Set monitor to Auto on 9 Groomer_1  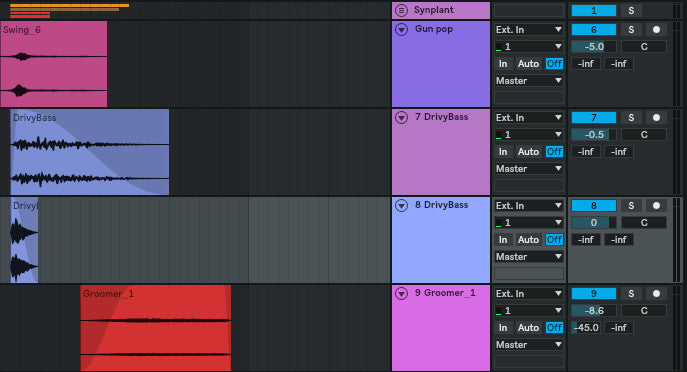point(528,328)
